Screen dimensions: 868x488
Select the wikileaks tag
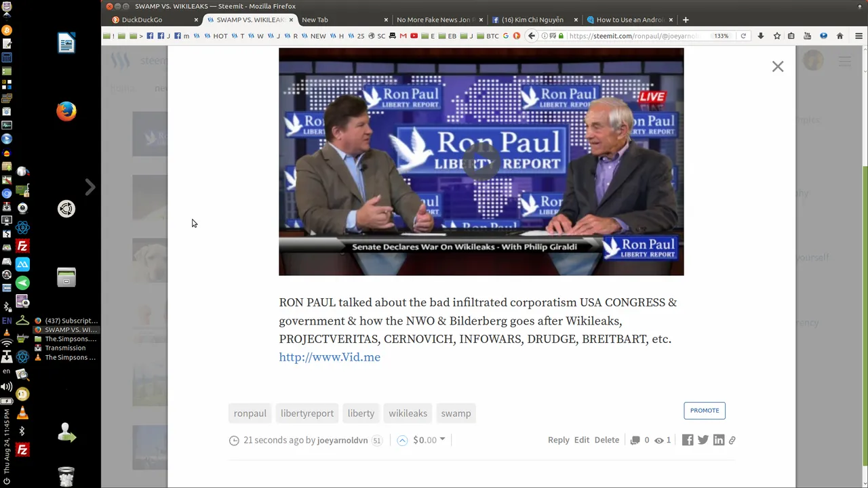pos(408,413)
